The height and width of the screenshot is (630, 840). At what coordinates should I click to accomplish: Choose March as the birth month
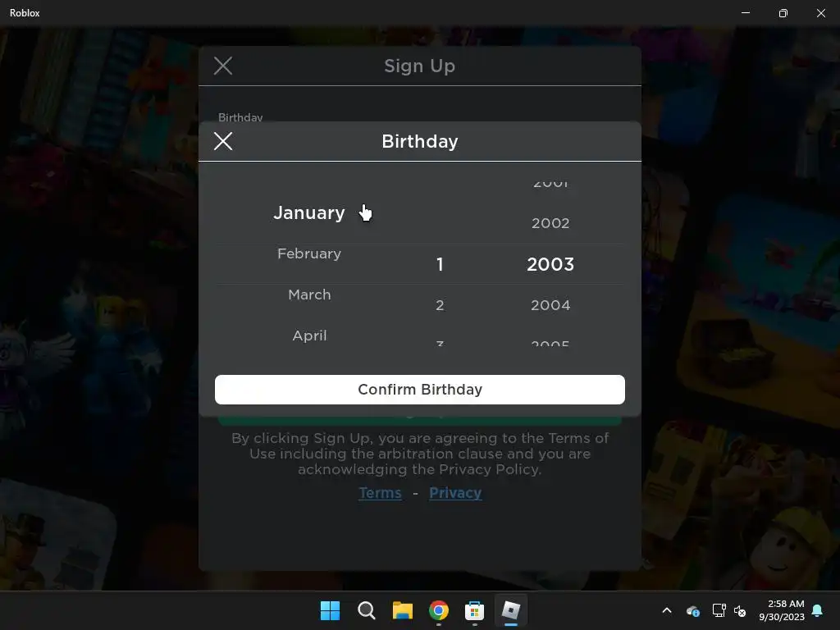click(x=309, y=294)
